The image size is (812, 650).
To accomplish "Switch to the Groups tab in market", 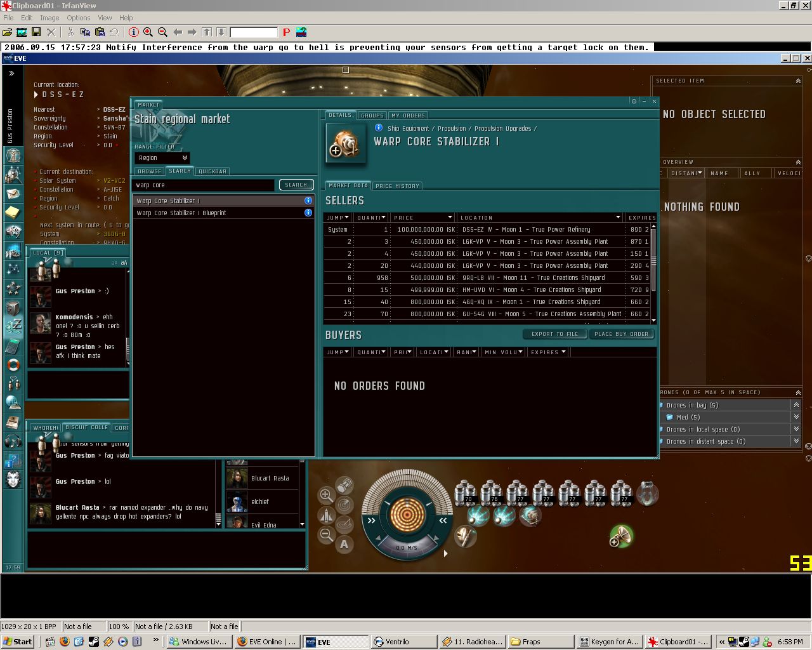I will coord(372,116).
